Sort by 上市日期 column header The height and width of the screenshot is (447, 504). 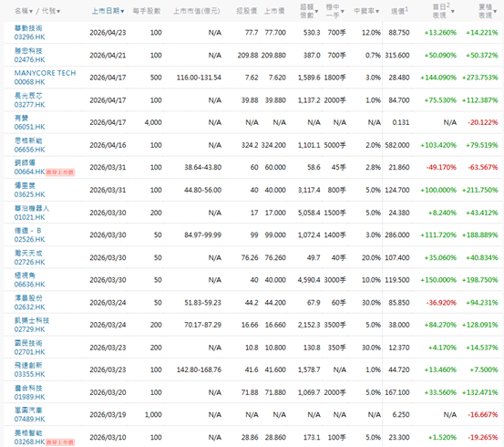pyautogui.click(x=108, y=11)
